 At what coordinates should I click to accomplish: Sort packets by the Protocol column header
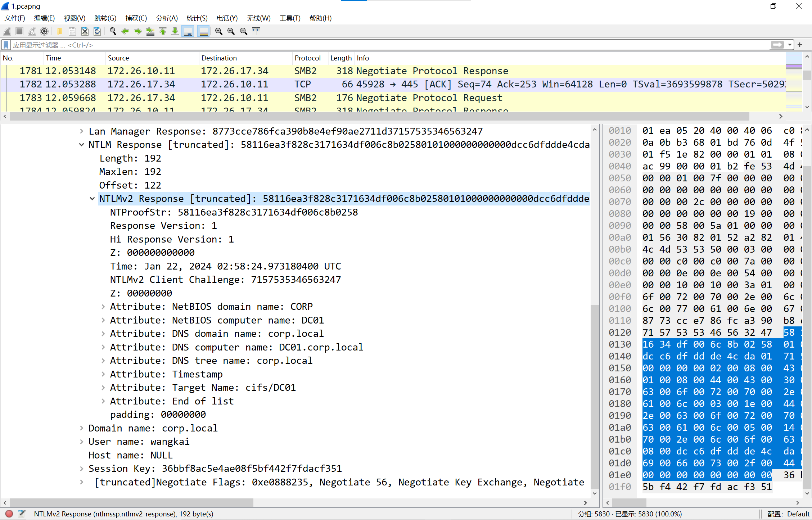tap(310, 58)
